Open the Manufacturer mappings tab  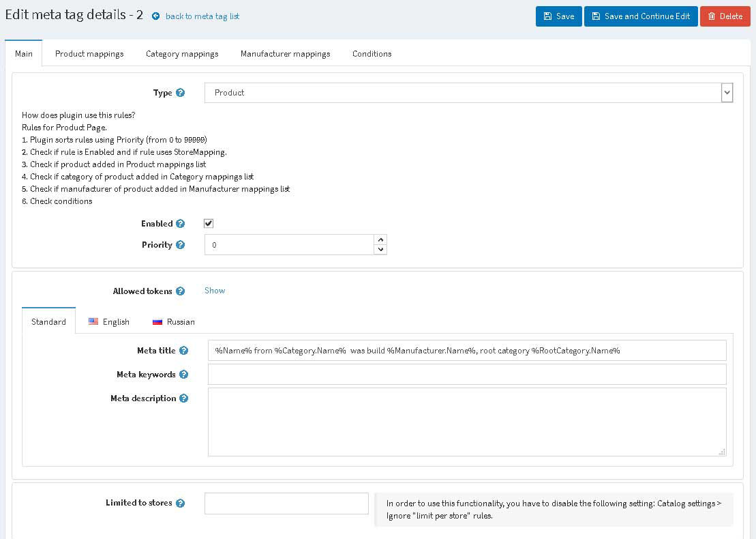[x=285, y=54]
